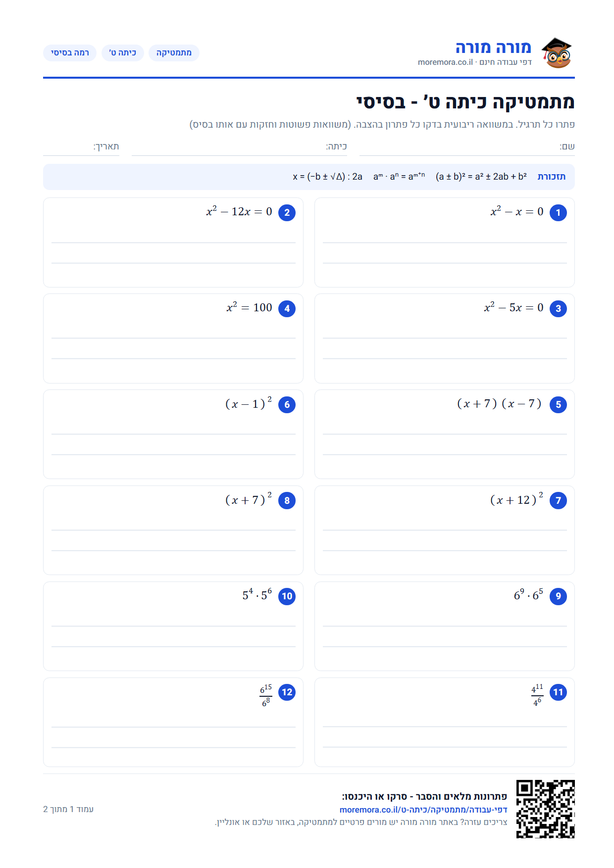Click the QR code in the footer
This screenshot has width=614, height=868.
[x=545, y=809]
